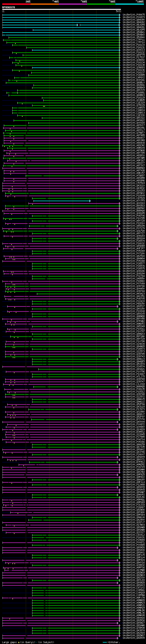Click the cyan ~100% identity legend segment

[x=130, y=4]
